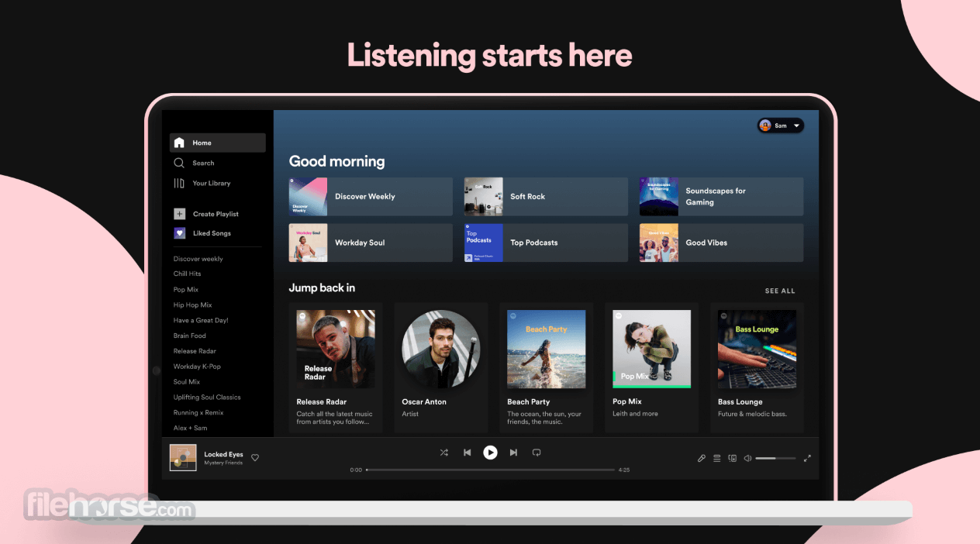Select Search label in sidebar

(x=203, y=163)
